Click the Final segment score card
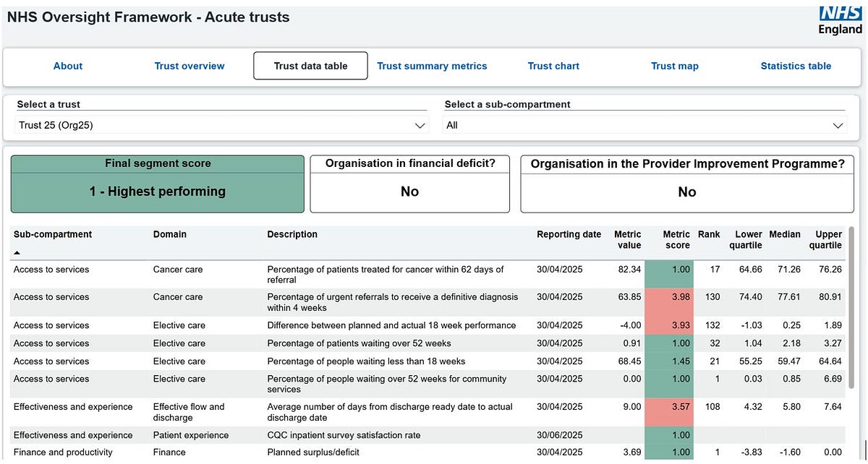Image resolution: width=868 pixels, height=464 pixels. pos(158,184)
